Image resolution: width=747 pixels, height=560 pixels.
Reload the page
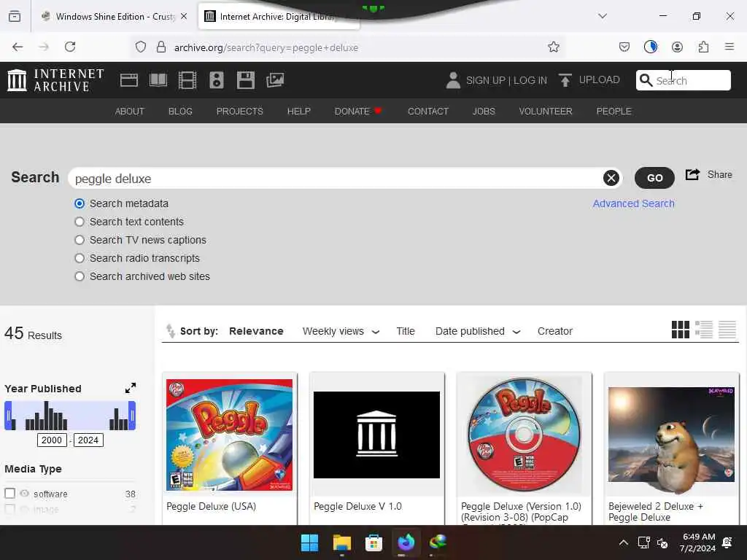[x=70, y=47]
